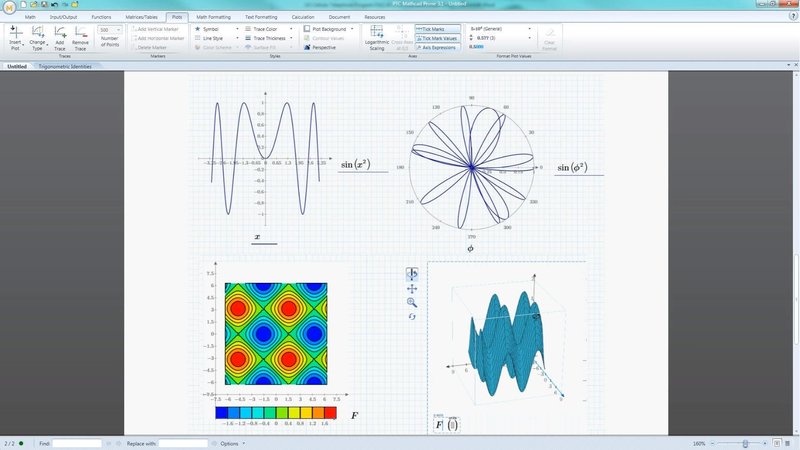The image size is (800, 450).
Task: Save the worksheet with the disk icon
Action: click(44, 4)
